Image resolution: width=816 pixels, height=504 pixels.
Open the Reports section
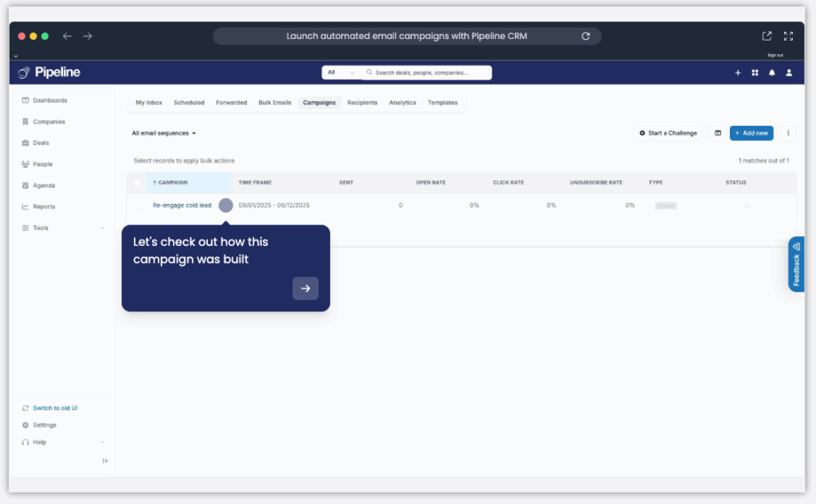[44, 206]
